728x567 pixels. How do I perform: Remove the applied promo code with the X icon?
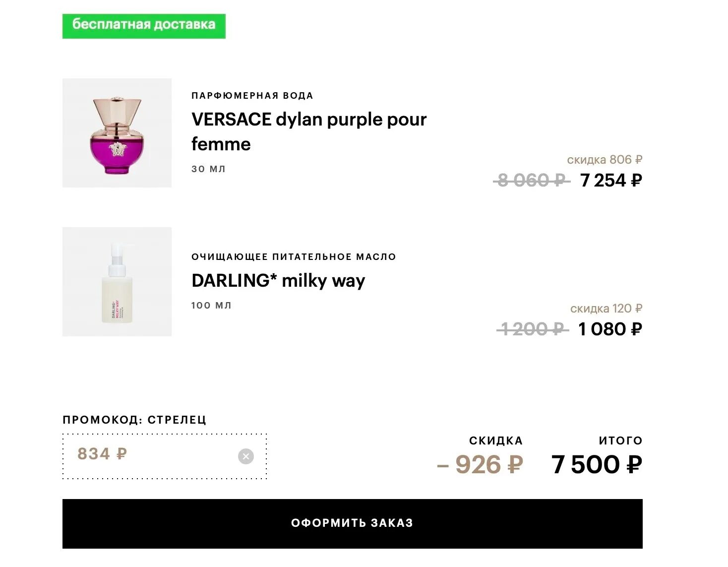(x=245, y=456)
